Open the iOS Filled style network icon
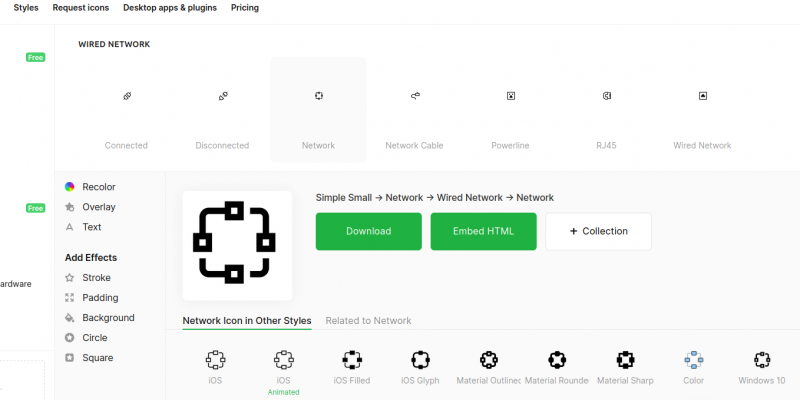This screenshot has height=400, width=800. point(352,362)
